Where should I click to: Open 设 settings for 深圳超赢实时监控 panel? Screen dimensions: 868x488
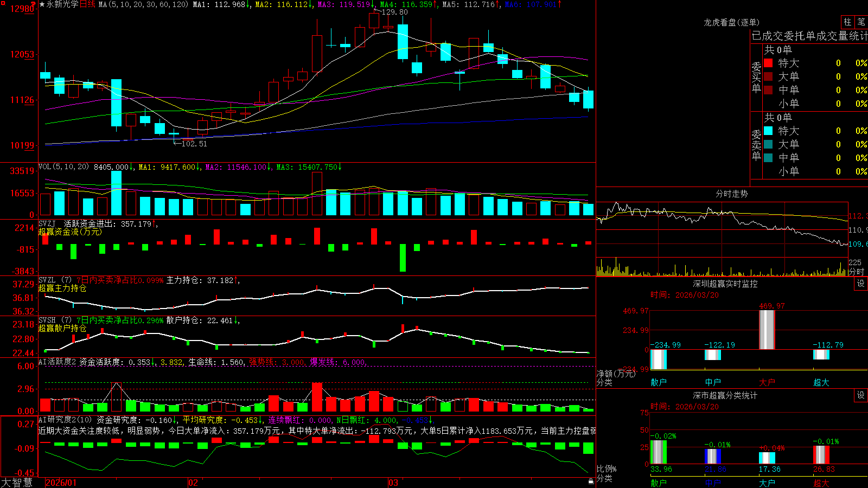tap(861, 284)
